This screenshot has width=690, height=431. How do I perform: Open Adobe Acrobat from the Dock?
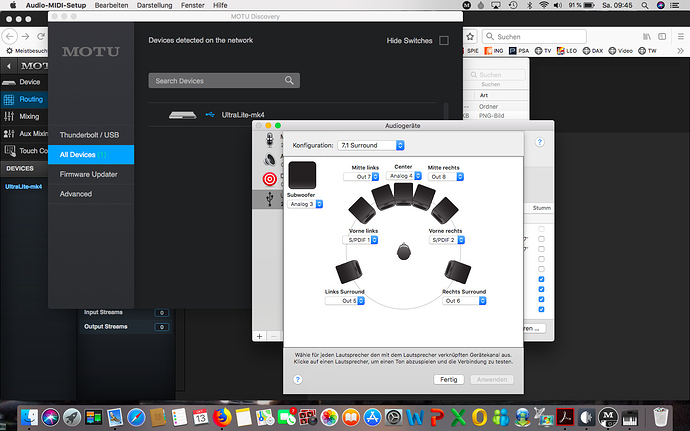click(x=565, y=416)
